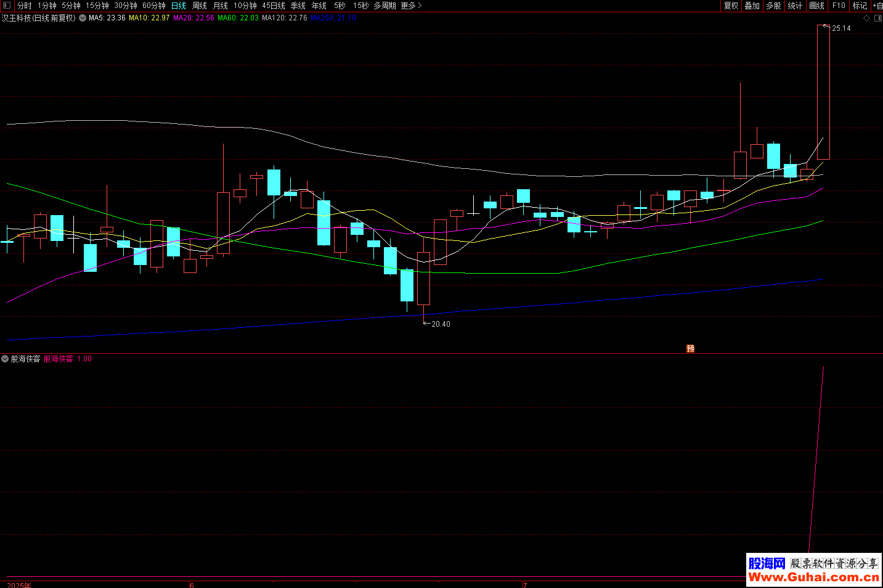Open the 股海侠客 indicator dropdown circle
Image resolution: width=883 pixels, height=588 pixels.
tap(5, 359)
